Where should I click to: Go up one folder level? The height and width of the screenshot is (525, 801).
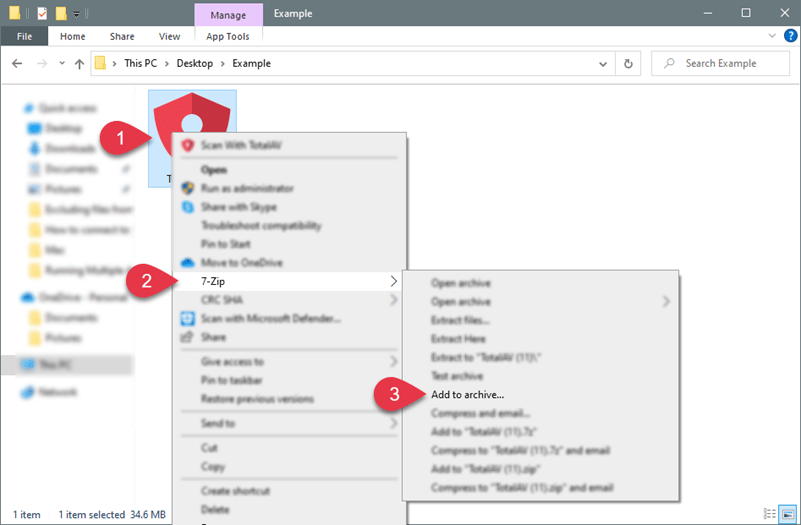pyautogui.click(x=79, y=64)
